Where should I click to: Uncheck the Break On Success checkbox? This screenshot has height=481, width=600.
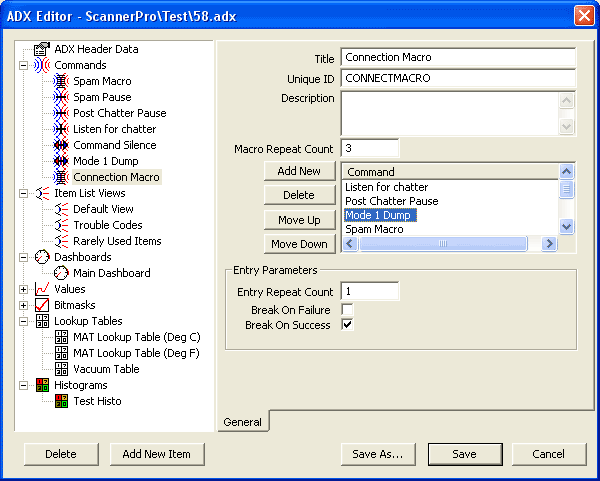[x=347, y=325]
